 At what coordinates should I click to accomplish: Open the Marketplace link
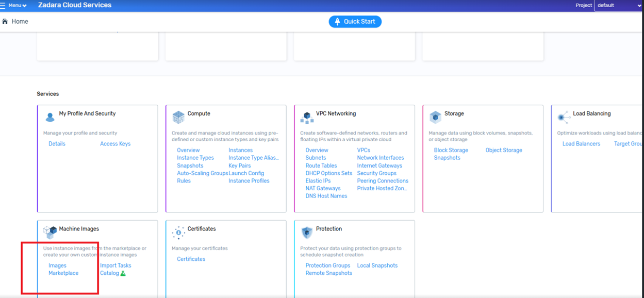pos(63,273)
